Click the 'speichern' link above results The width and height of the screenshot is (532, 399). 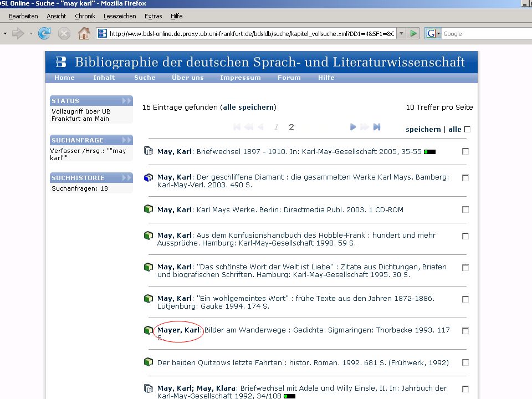pyautogui.click(x=423, y=129)
